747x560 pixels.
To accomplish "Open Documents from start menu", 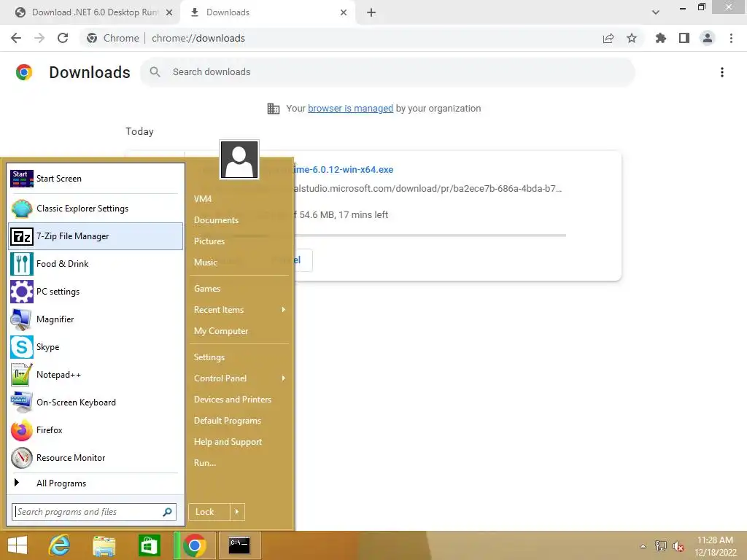I will pyautogui.click(x=239, y=220).
